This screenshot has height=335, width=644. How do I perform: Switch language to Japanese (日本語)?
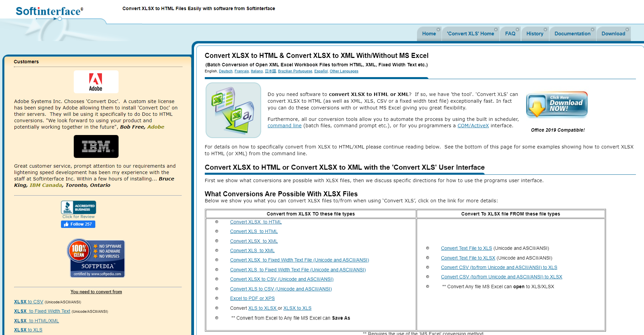tap(270, 71)
